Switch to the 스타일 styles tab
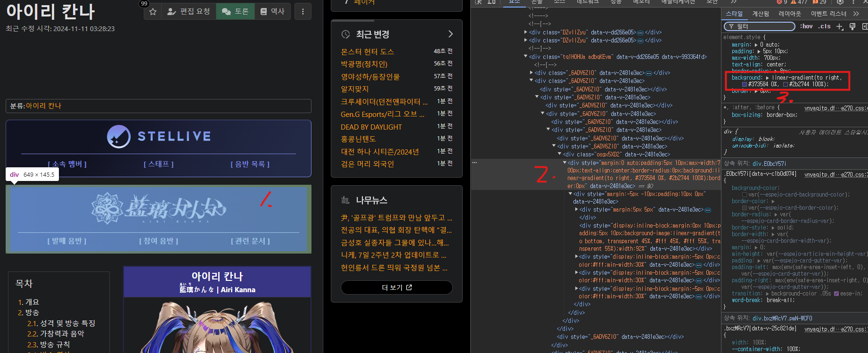Image resolution: width=868 pixels, height=353 pixels. pos(734,14)
